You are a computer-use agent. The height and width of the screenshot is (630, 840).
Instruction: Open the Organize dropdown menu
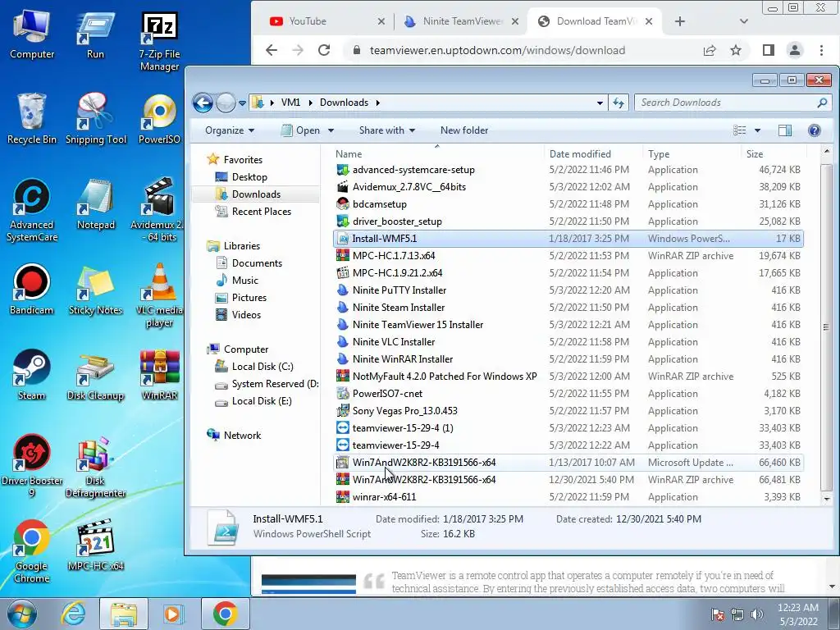tap(230, 130)
